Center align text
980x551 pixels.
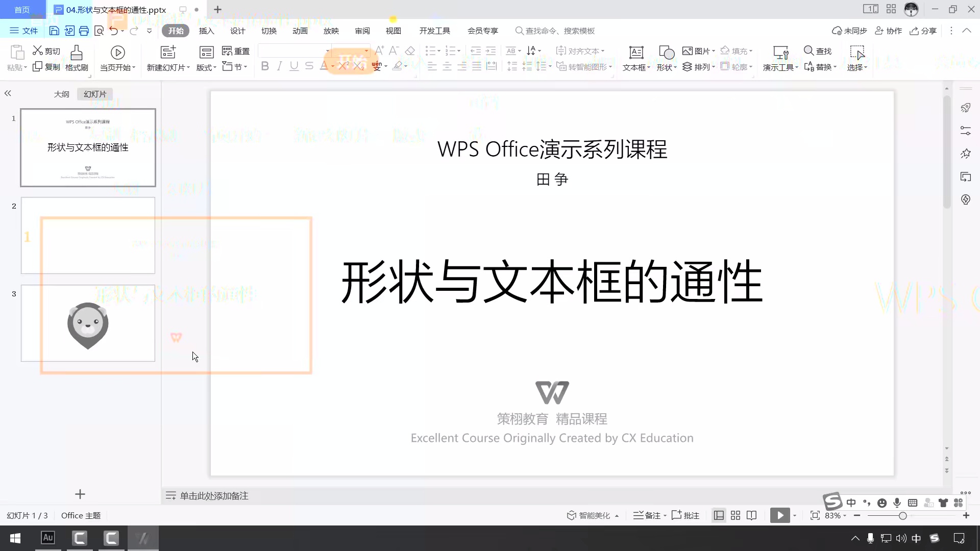pos(447,66)
